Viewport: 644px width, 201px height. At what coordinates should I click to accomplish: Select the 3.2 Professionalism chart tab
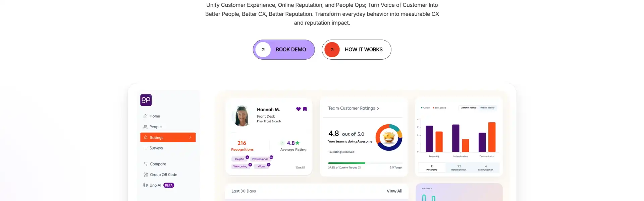459,168
